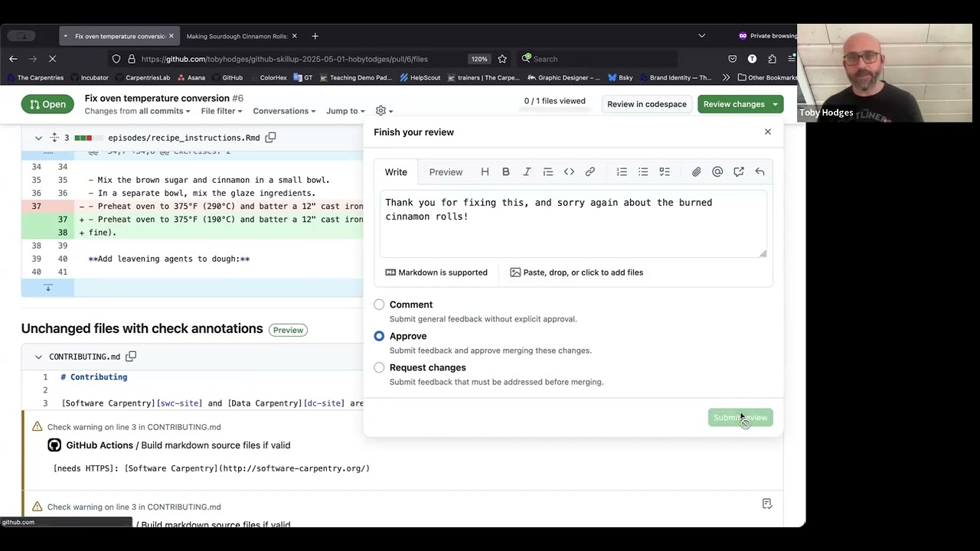Select the Comment radio option
This screenshot has width=980, height=551.
[379, 305]
